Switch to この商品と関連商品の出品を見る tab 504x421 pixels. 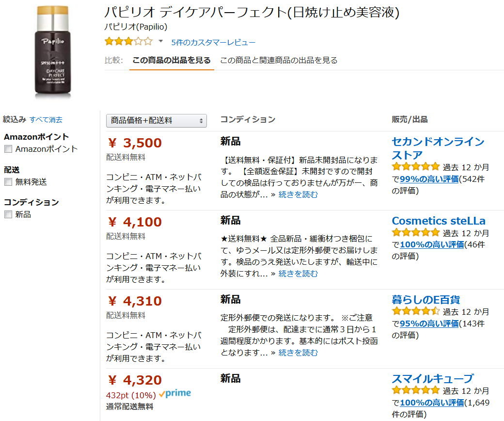tap(279, 61)
